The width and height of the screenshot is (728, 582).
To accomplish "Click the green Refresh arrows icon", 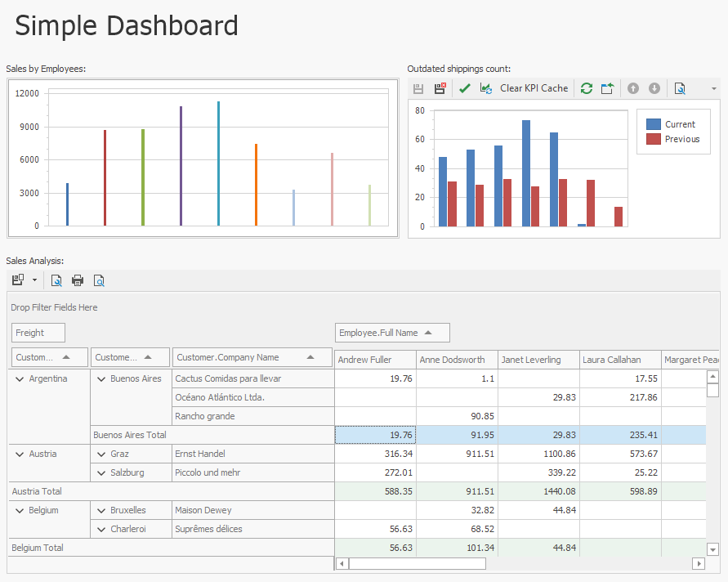I will 587,88.
